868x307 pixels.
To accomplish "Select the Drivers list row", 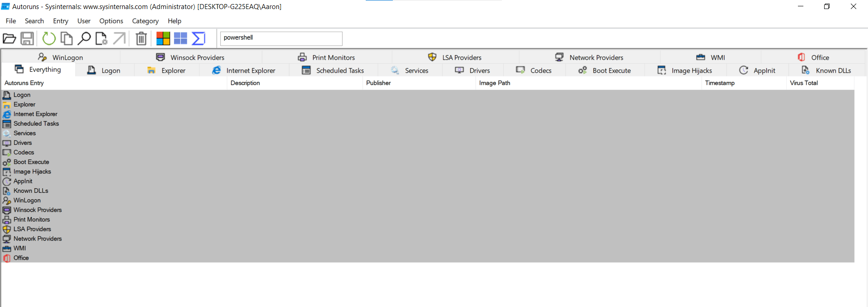I will [x=428, y=143].
